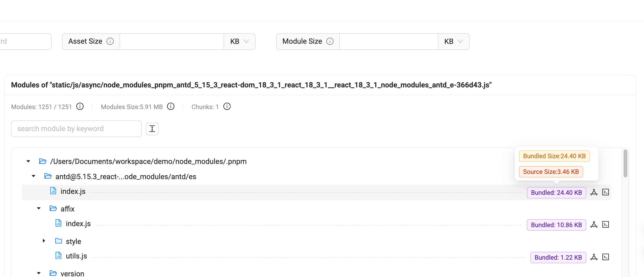The height and width of the screenshot is (277, 644).
Task: Click the Chunks: 1 text
Action: tap(205, 107)
